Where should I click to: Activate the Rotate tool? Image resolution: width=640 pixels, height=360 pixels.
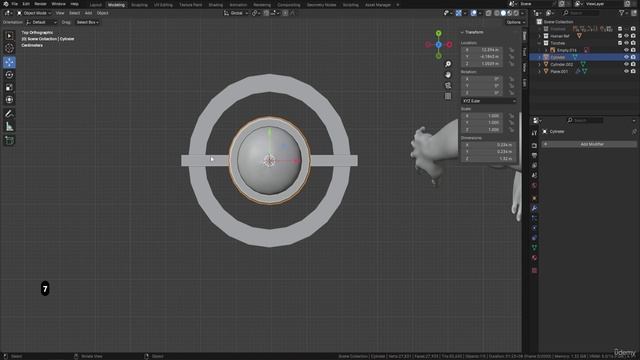pyautogui.click(x=9, y=75)
